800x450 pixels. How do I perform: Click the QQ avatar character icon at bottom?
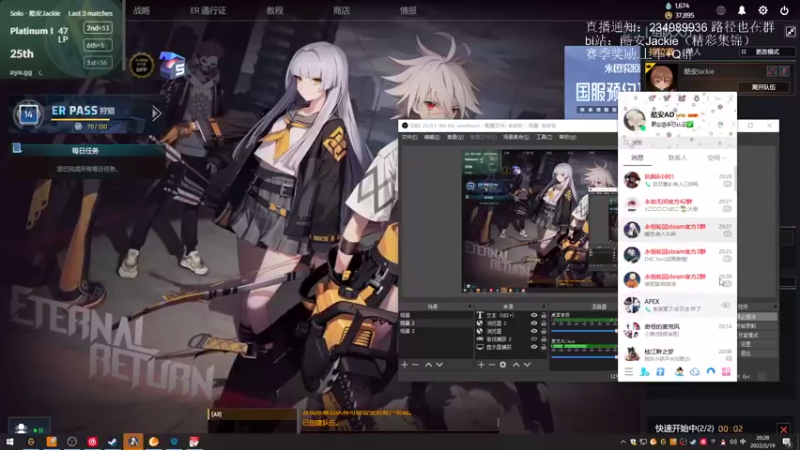click(679, 372)
